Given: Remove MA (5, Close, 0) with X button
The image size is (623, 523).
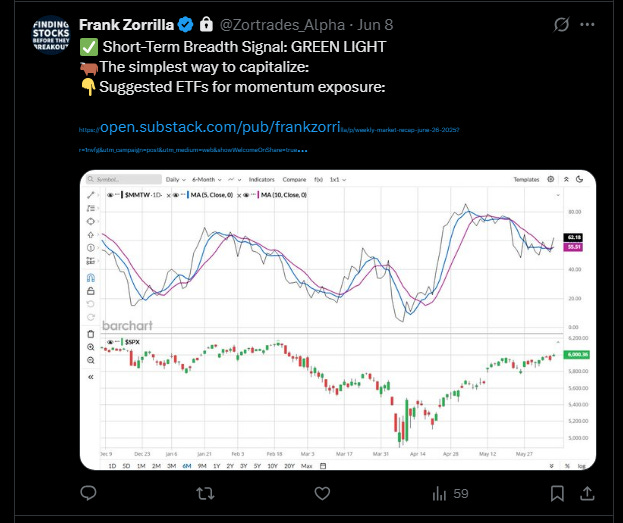Looking at the screenshot, I should (239, 196).
